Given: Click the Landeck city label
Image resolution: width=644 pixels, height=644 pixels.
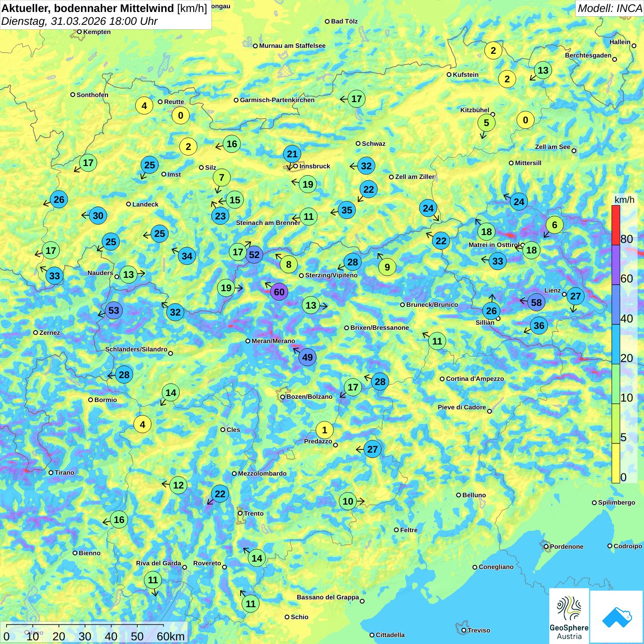Looking at the screenshot, I should click(x=145, y=204).
